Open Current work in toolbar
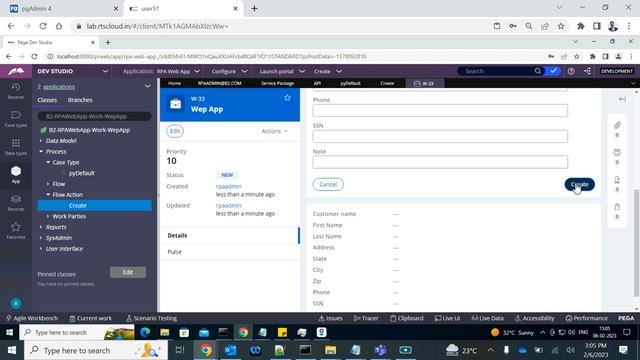Image resolution: width=640 pixels, height=360 pixels. point(91,318)
